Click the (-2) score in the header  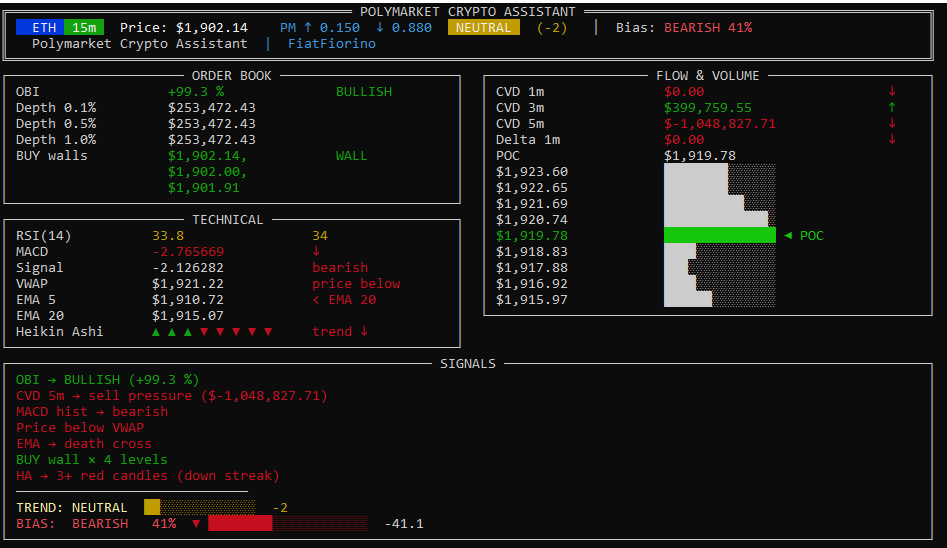pos(552,28)
